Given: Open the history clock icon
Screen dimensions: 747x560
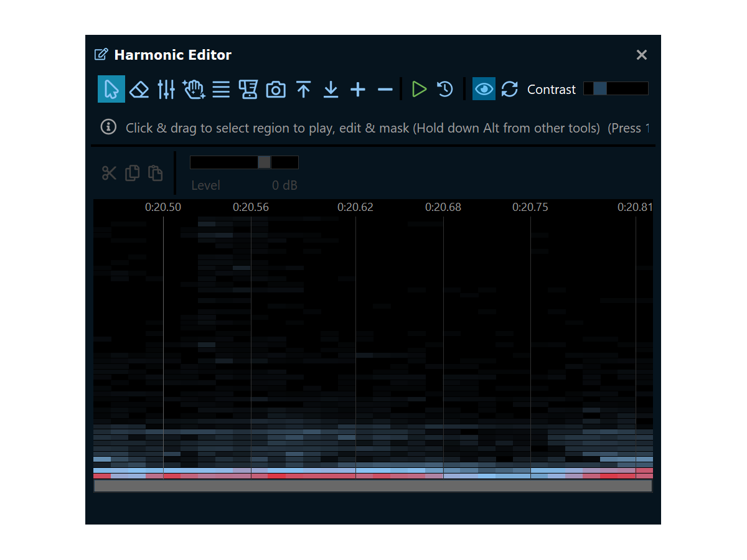Looking at the screenshot, I should point(445,89).
